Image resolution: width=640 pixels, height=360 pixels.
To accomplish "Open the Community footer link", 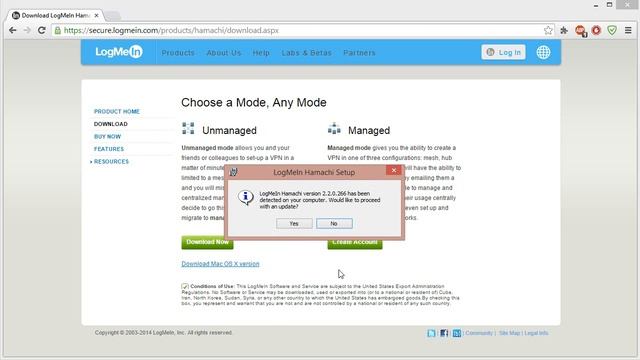I will 479,333.
